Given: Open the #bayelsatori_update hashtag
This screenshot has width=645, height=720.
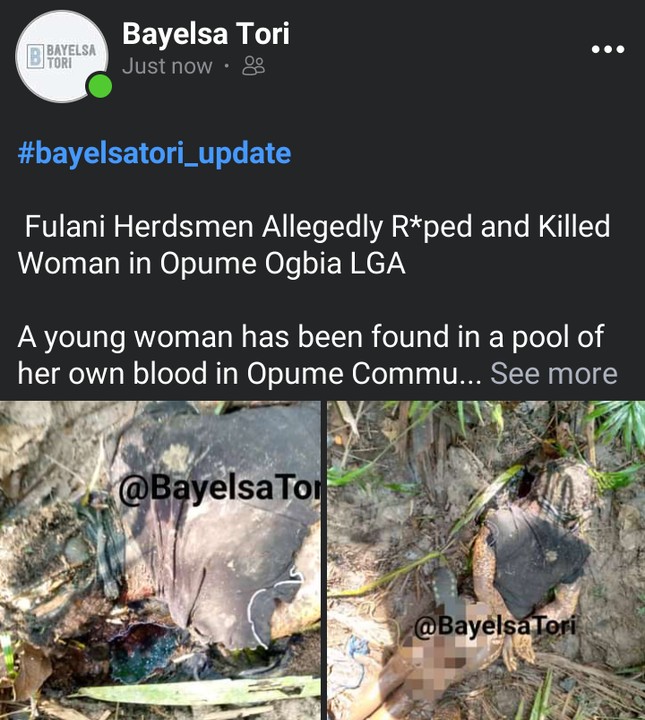Looking at the screenshot, I should coord(154,154).
